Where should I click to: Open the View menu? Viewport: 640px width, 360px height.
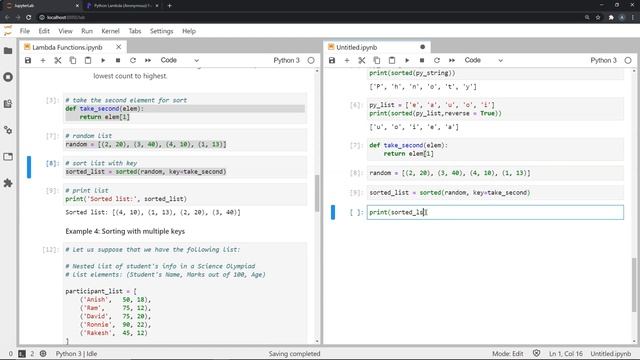pyautogui.click(x=65, y=31)
